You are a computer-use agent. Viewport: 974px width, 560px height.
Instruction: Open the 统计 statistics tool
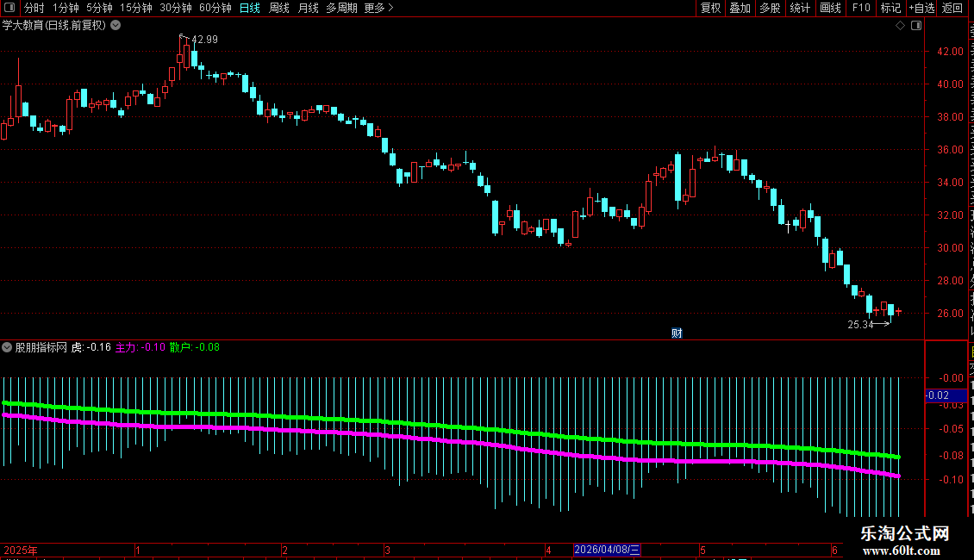[x=799, y=8]
